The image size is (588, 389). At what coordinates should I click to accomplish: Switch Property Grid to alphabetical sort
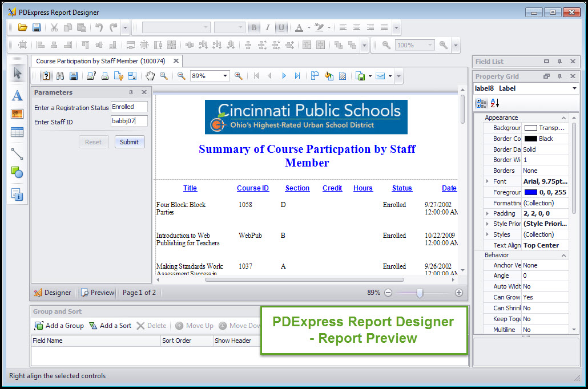click(x=494, y=103)
